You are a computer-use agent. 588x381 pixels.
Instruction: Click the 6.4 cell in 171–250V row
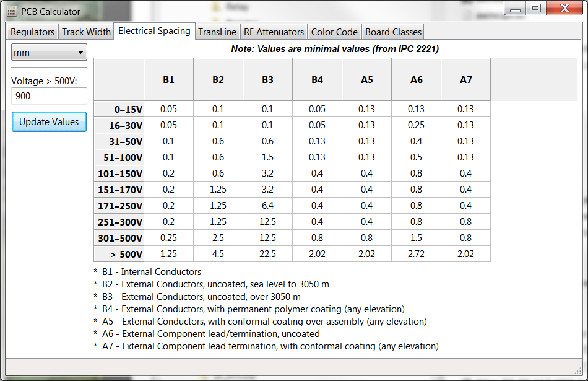(x=267, y=206)
